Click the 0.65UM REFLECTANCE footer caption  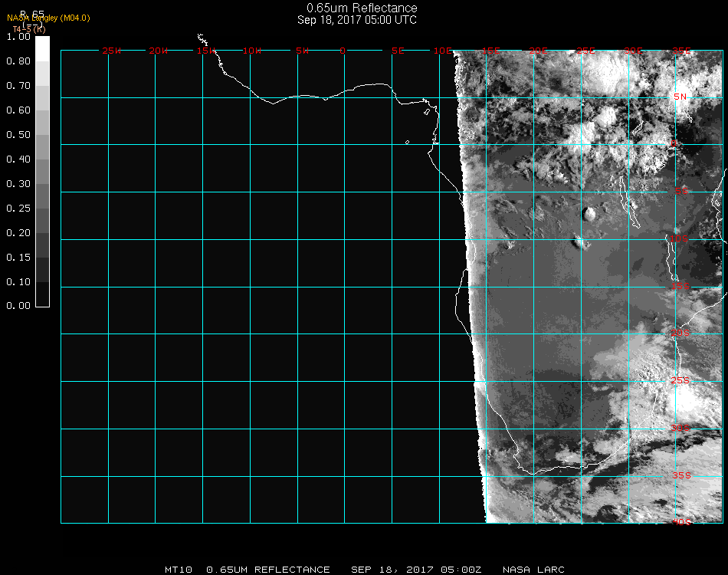point(268,570)
